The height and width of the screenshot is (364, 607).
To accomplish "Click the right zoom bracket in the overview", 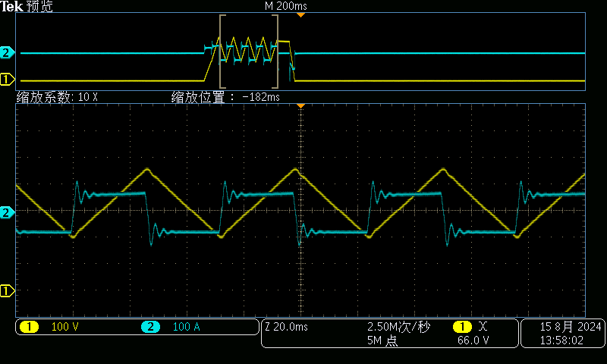I will [275, 52].
